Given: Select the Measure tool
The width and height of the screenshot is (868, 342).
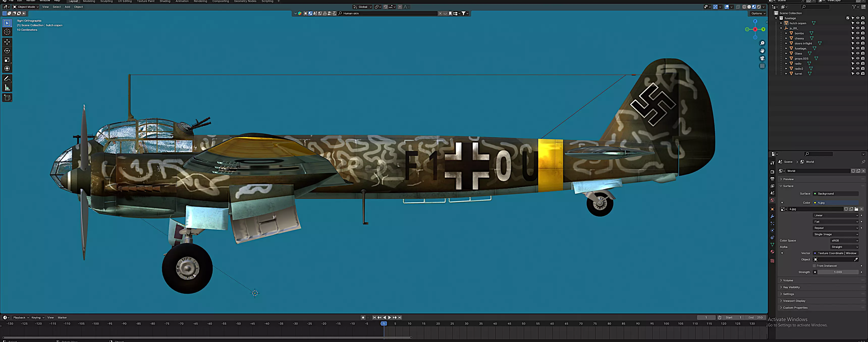Looking at the screenshot, I should pyautogui.click(x=7, y=88).
